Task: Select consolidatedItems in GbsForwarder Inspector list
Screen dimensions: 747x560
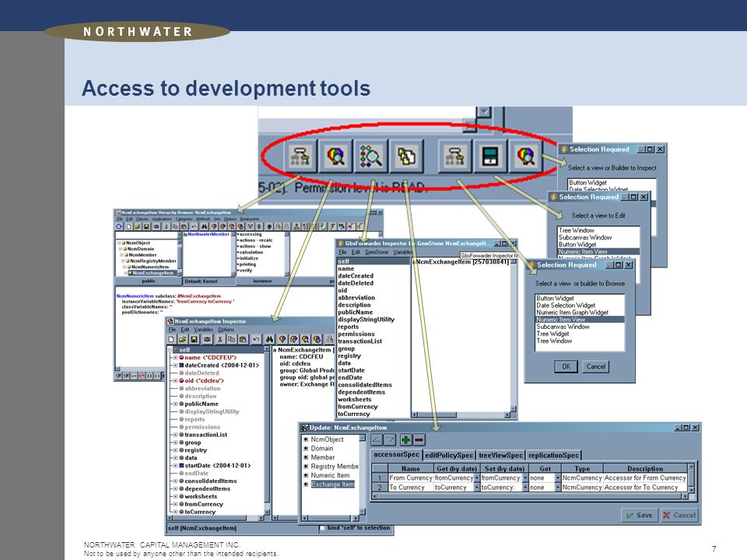Action: point(364,385)
